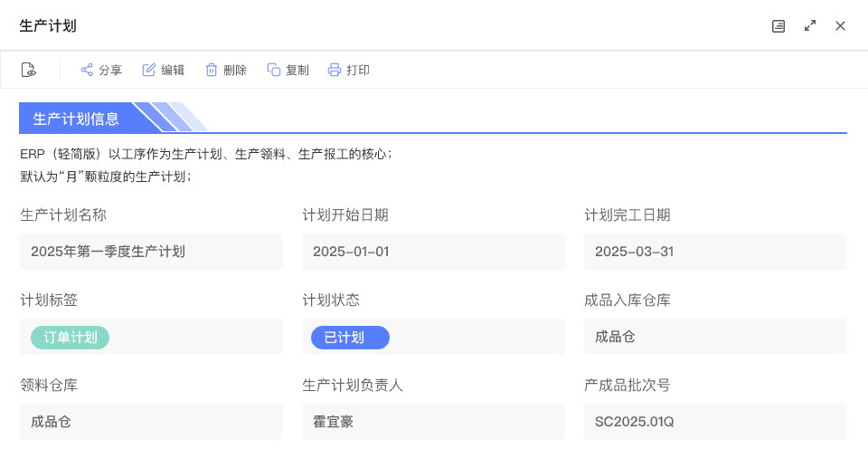
Task: Close the 生产计划 dialog
Action: point(840,26)
